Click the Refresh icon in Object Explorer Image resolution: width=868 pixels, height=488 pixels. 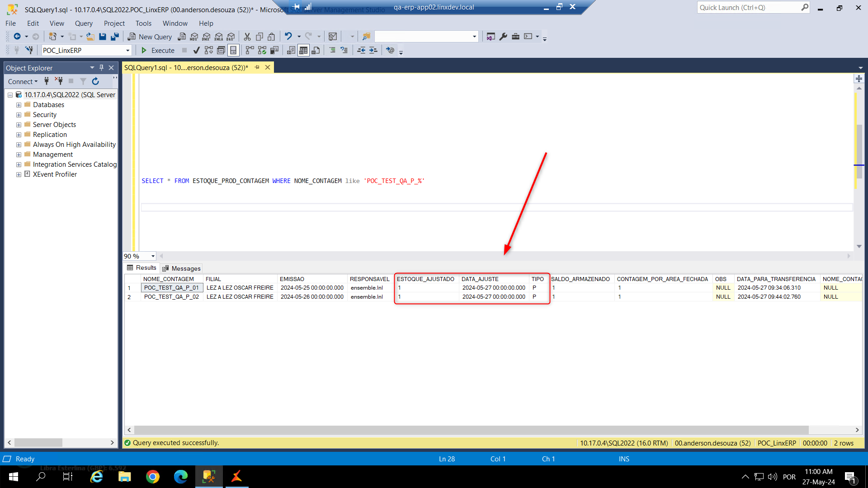[x=95, y=81]
